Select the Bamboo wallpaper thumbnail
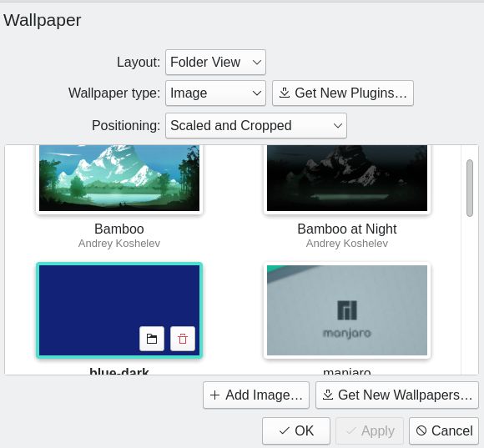484x448 pixels. point(119,179)
